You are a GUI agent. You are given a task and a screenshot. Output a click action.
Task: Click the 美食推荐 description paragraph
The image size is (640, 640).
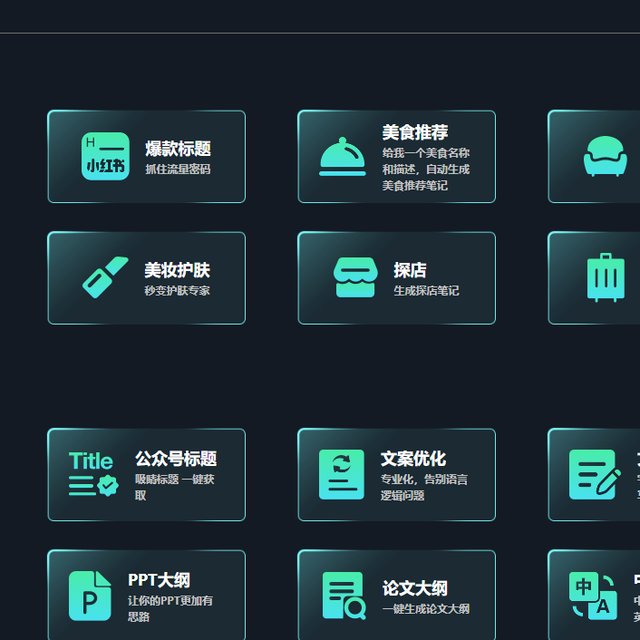tap(426, 169)
